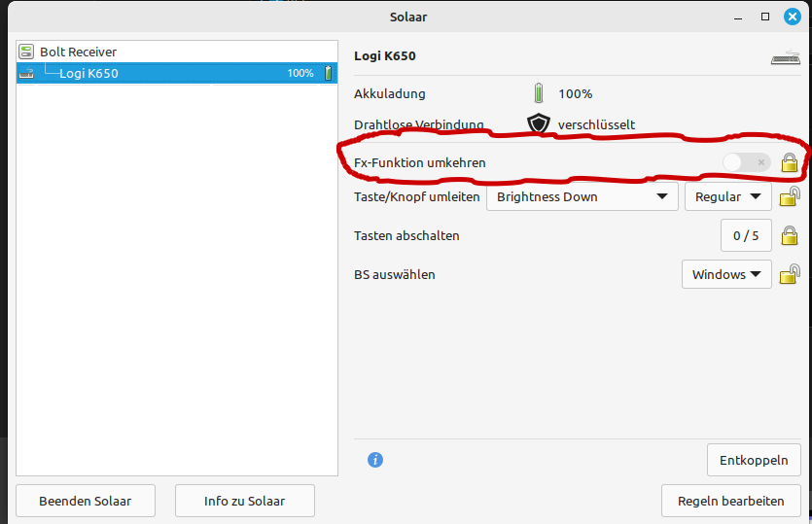812x524 pixels.
Task: Click the verschlüsselt status text
Action: pyautogui.click(x=596, y=124)
